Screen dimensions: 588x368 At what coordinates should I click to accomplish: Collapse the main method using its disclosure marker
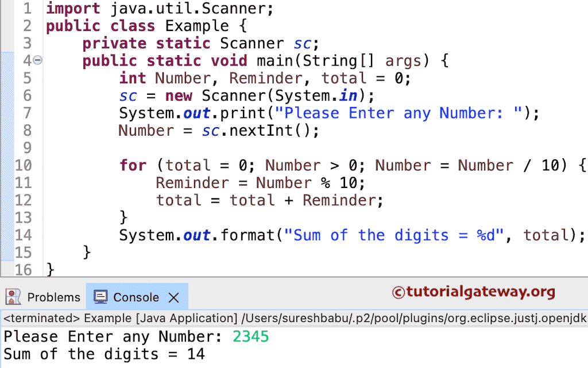click(x=38, y=60)
